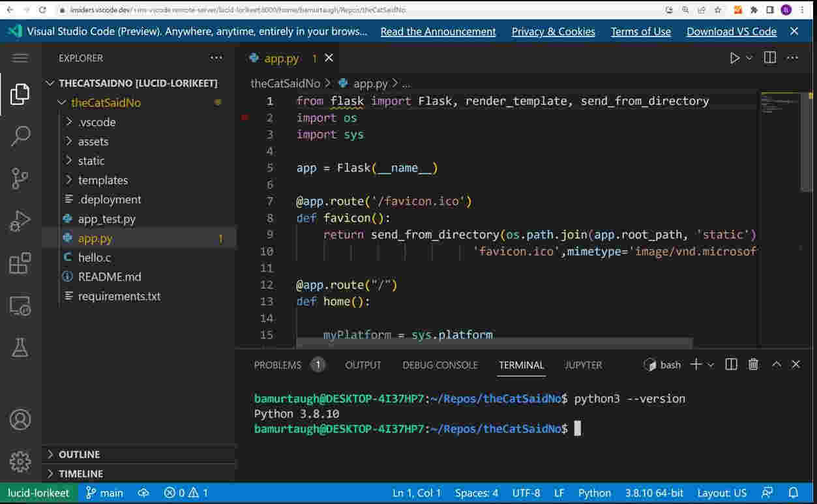Expand the OUTLINE section
Viewport: 817px width, 504px height.
(138, 454)
